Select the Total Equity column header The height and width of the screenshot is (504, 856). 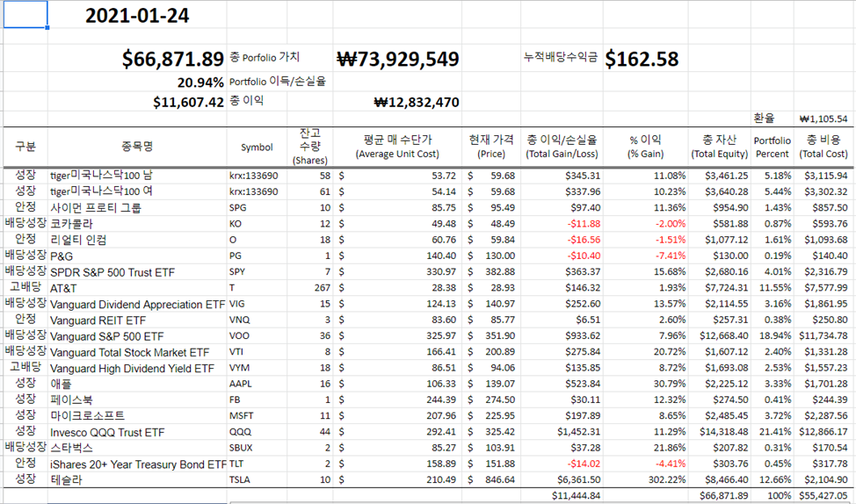point(719,146)
